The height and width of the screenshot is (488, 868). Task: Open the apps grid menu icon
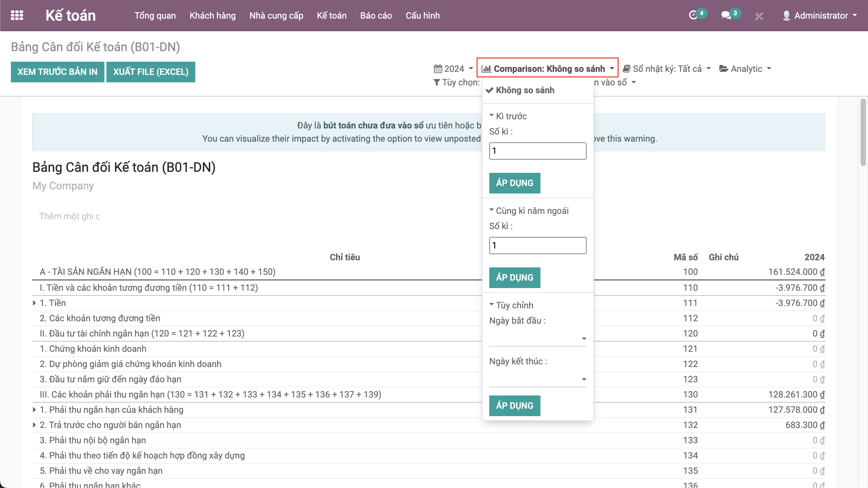(17, 16)
